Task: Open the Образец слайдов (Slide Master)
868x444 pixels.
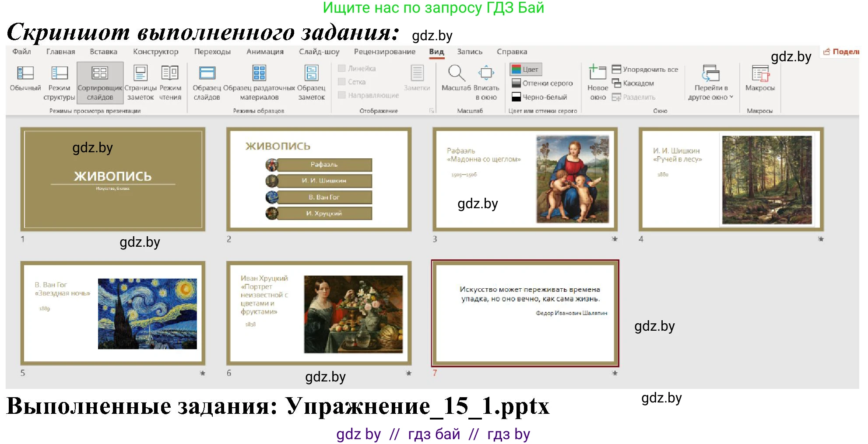Action: (x=207, y=83)
